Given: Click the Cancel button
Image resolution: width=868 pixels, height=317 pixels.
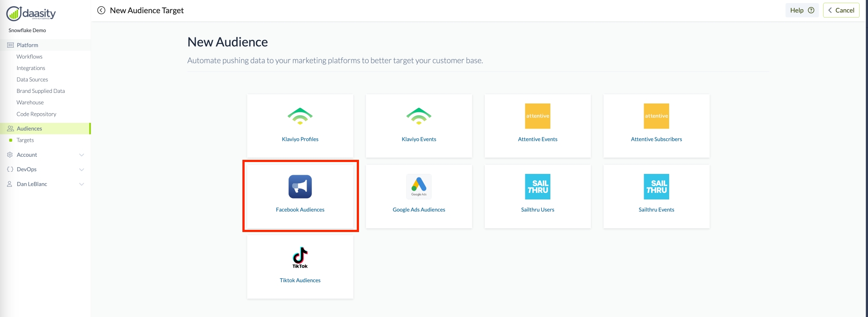Looking at the screenshot, I should click(841, 10).
